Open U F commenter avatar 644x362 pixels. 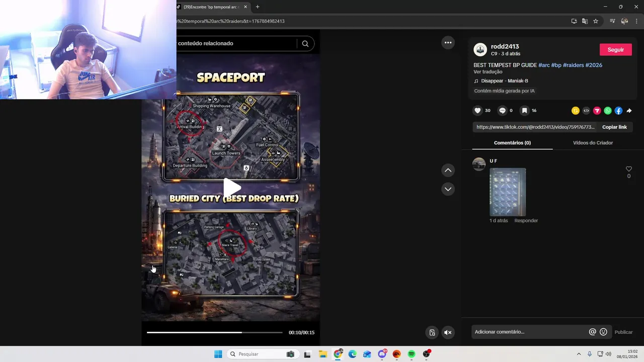(x=479, y=164)
